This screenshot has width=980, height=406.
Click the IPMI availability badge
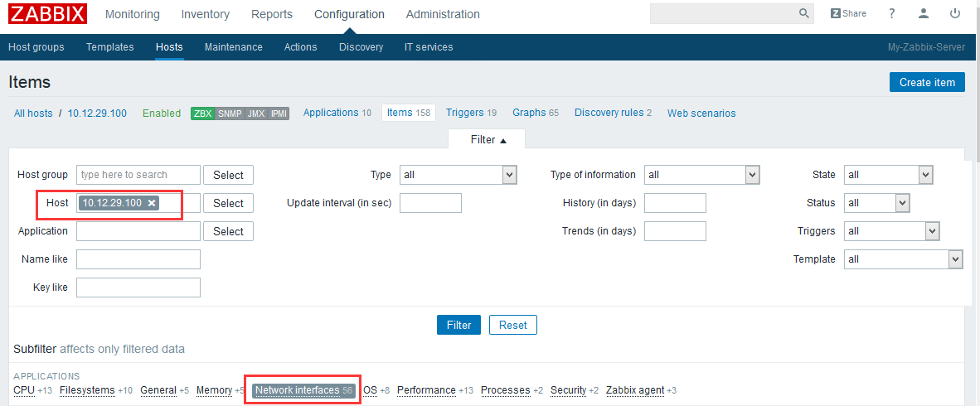(x=279, y=114)
